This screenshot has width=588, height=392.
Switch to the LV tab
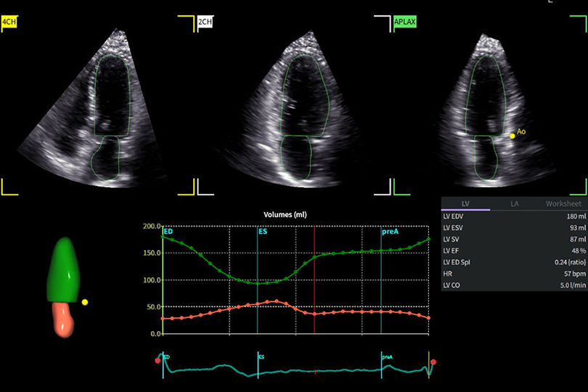click(x=465, y=204)
